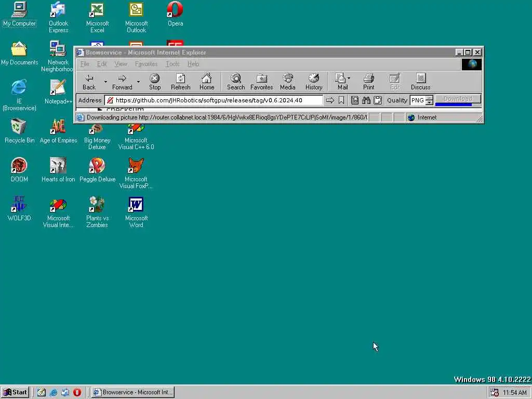This screenshot has height=399, width=532.
Task: Open the Help menu
Action: coord(193,64)
